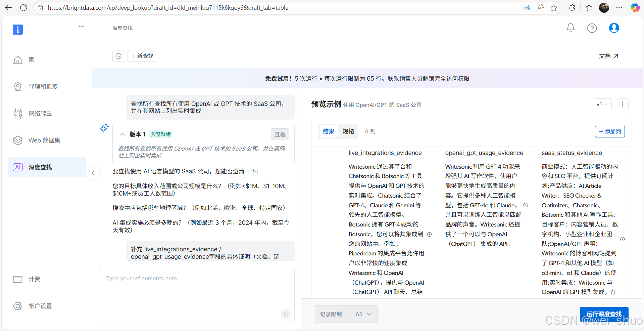The height and width of the screenshot is (331, 644).
Task: Click live_integrations_evidence column header
Action: tap(385, 153)
